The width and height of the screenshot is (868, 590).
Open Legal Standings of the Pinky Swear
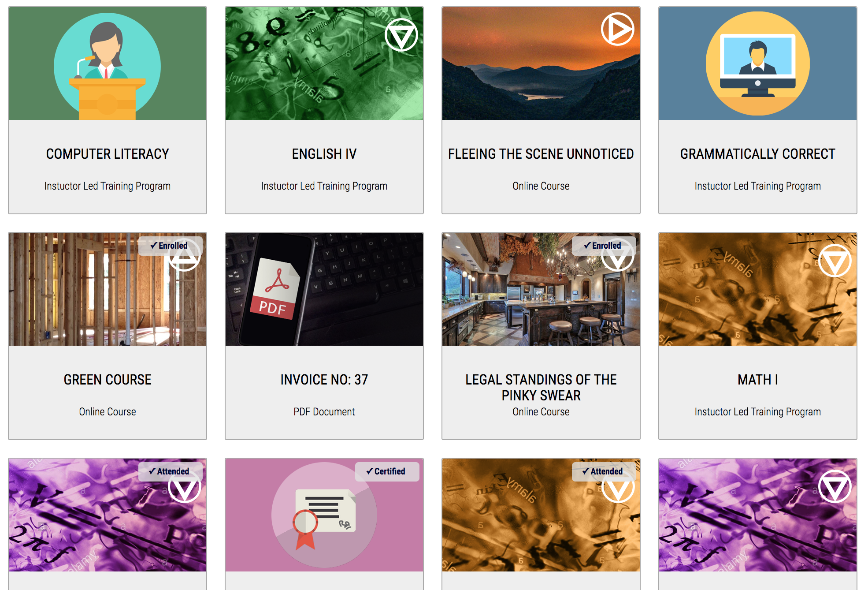pyautogui.click(x=541, y=388)
